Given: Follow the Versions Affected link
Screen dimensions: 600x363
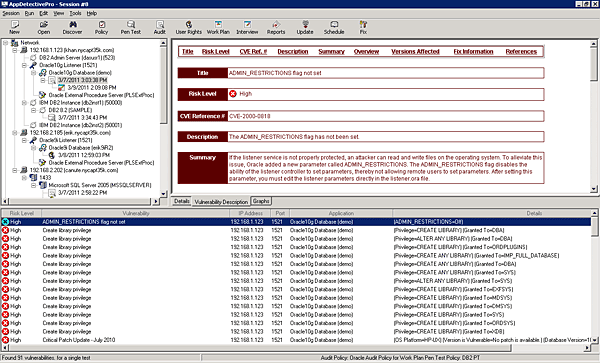Looking at the screenshot, I should click(x=415, y=52).
